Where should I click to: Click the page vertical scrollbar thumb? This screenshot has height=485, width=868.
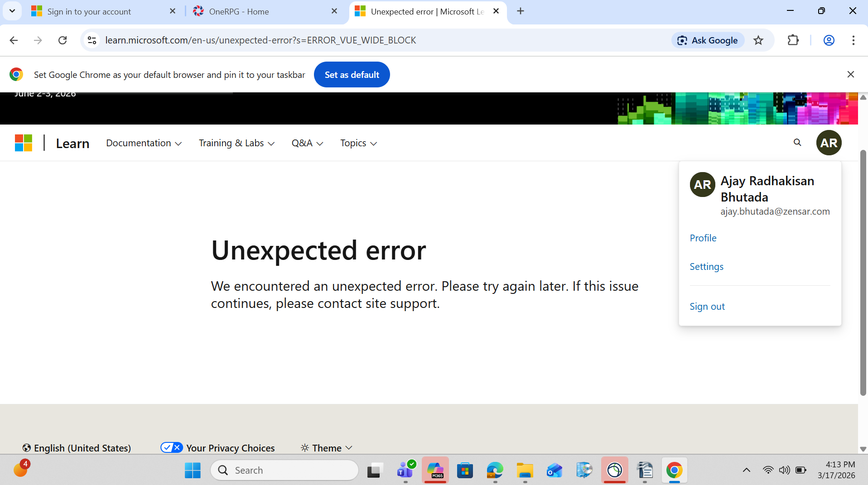tap(863, 272)
